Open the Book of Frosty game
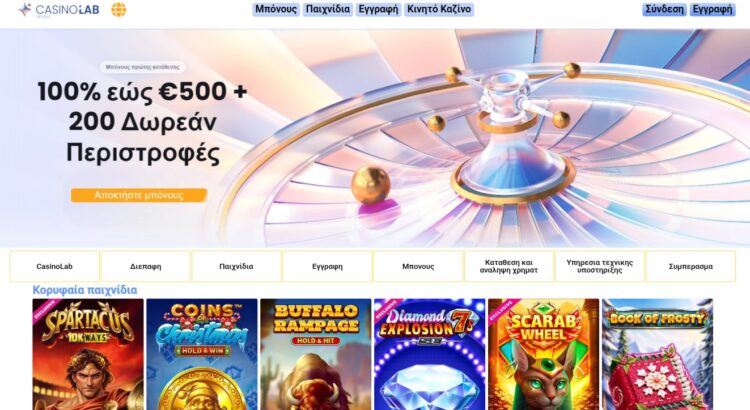750x410 pixels. [657, 354]
